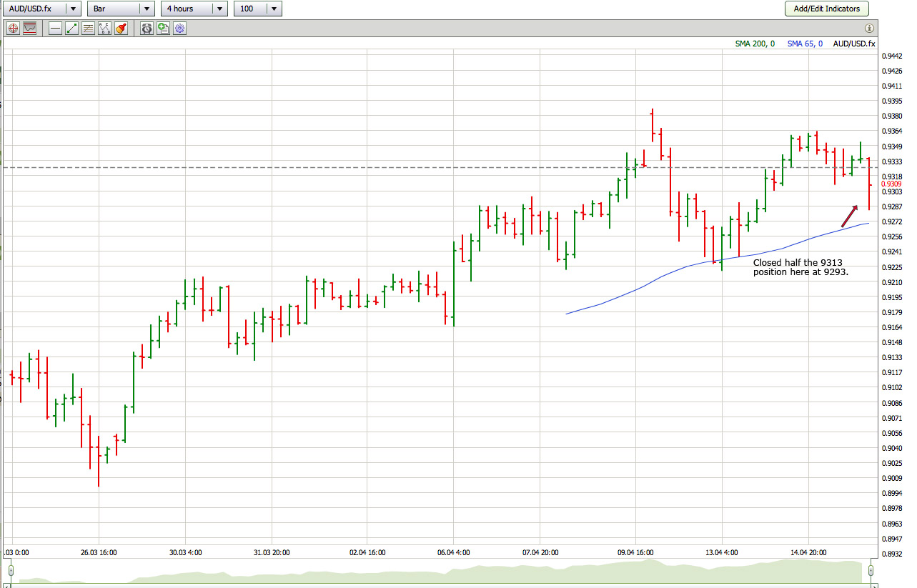Open chart settings gear icon
The height and width of the screenshot is (588, 917).
point(179,29)
